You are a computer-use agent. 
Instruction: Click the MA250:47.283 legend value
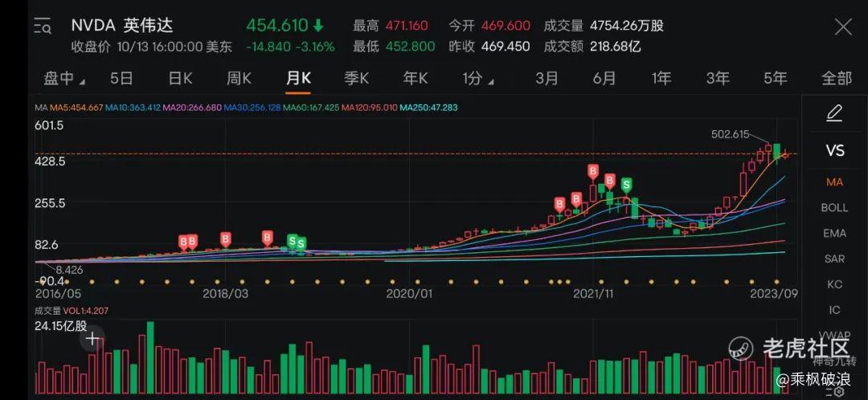pos(428,108)
